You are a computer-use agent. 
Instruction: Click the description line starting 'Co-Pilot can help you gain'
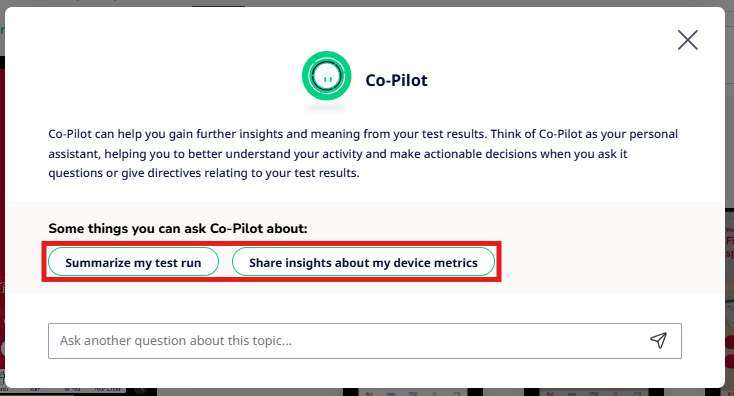(x=363, y=134)
